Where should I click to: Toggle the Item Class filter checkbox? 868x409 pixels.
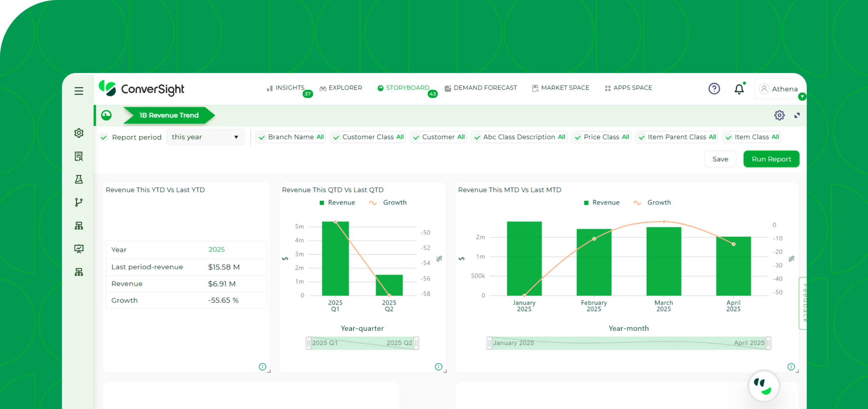point(728,137)
